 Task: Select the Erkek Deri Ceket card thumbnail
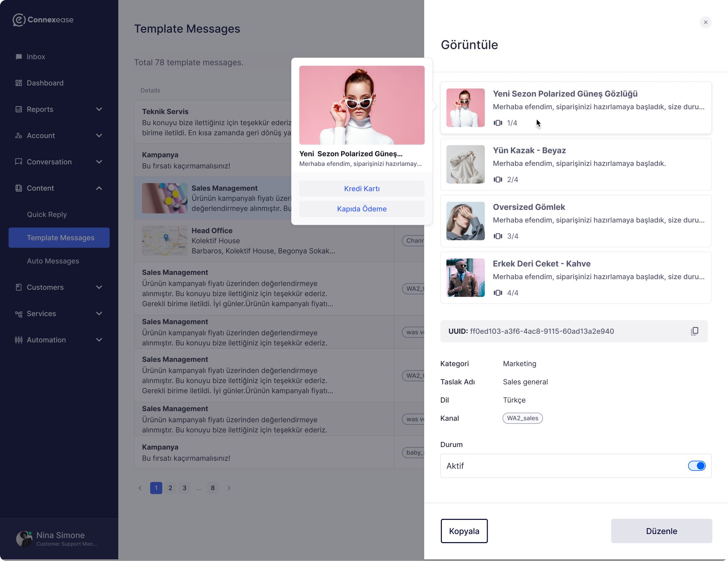(x=465, y=277)
